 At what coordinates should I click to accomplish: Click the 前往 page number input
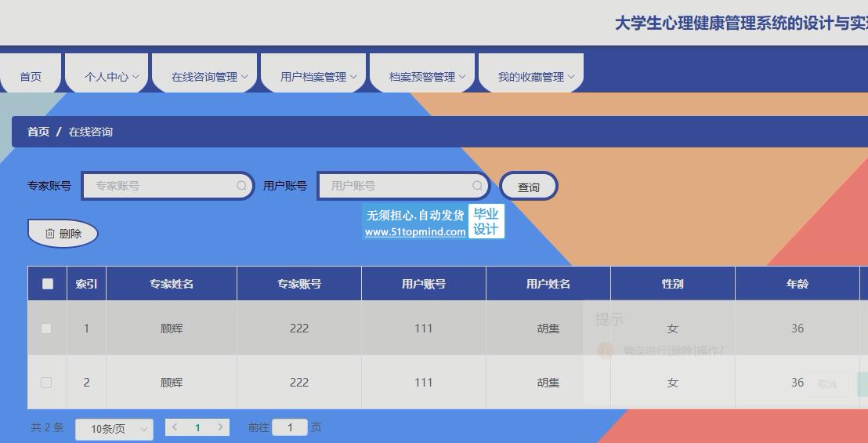tap(290, 427)
